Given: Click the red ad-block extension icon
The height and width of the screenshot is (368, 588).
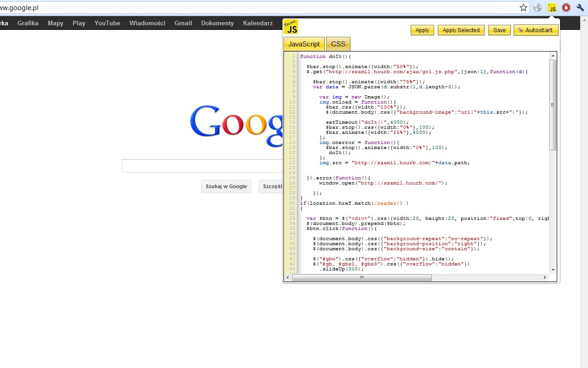Looking at the screenshot, I should coord(566,8).
